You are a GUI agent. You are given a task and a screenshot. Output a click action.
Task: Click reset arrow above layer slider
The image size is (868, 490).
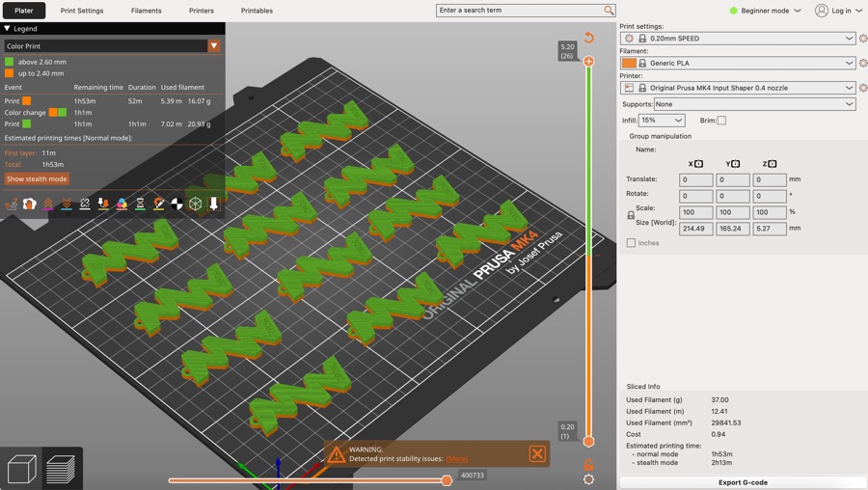588,37
